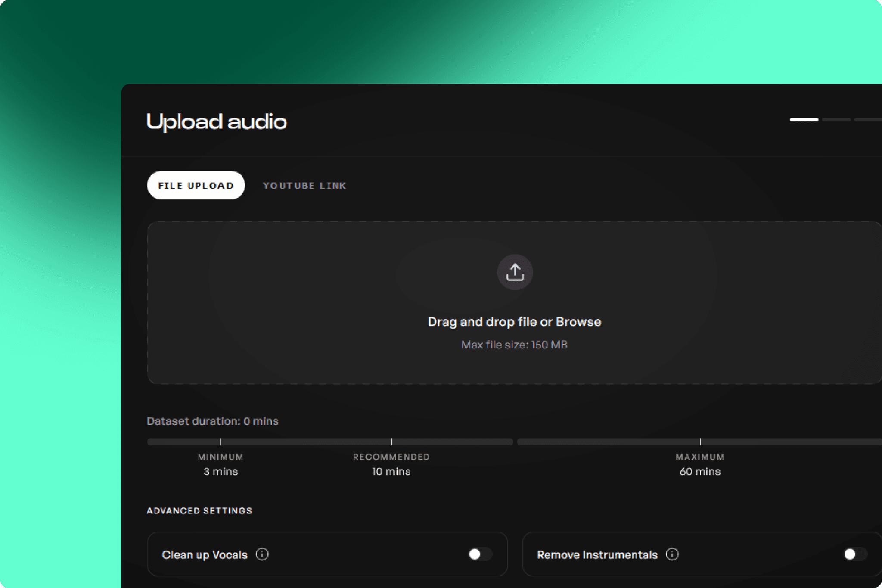Click the Recommended 10 mins position on the duration bar

pos(392,442)
